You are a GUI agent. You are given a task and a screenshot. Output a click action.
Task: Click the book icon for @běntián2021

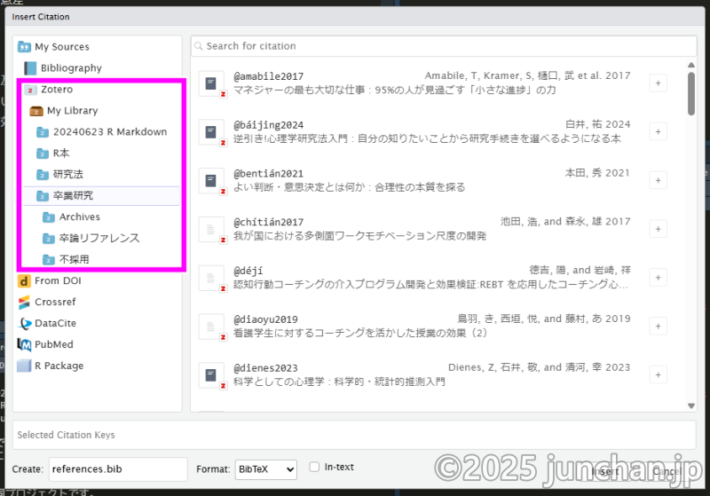211,180
